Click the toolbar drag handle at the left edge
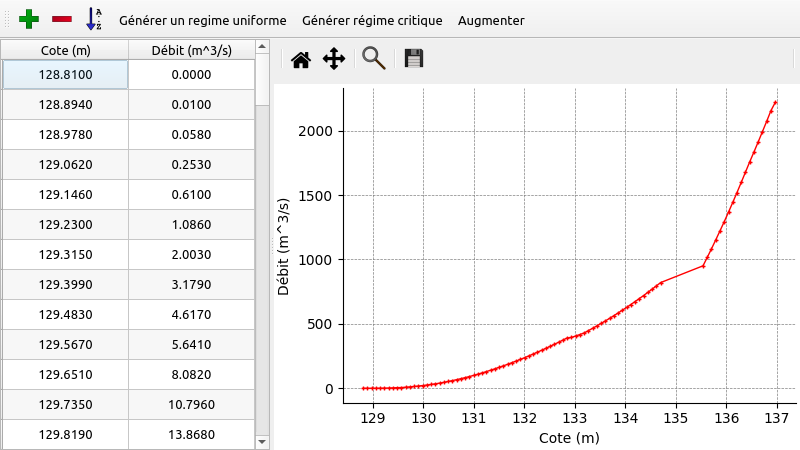The width and height of the screenshot is (800, 450). pos(8,19)
